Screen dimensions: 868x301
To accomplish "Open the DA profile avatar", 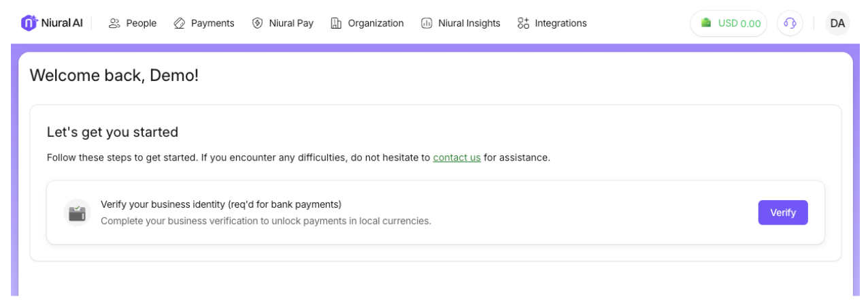I will [837, 23].
